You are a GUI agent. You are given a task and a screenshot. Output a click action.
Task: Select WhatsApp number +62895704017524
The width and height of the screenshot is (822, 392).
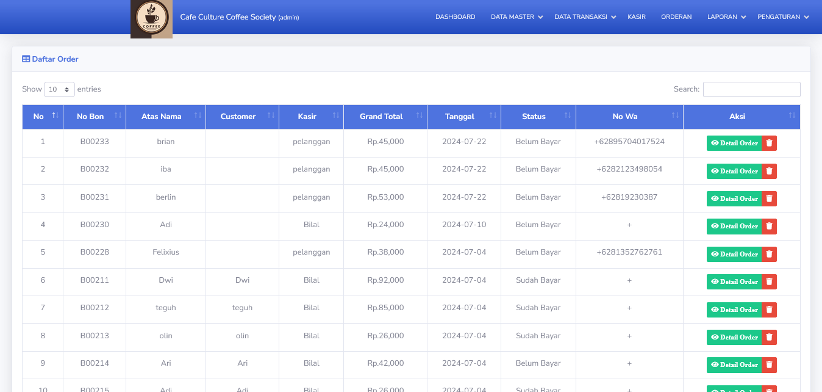(x=629, y=141)
